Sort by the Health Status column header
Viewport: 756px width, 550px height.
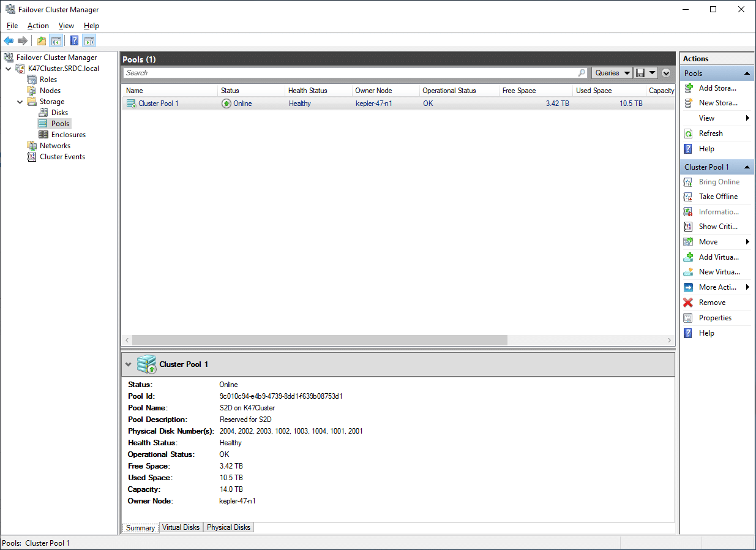[x=319, y=91]
